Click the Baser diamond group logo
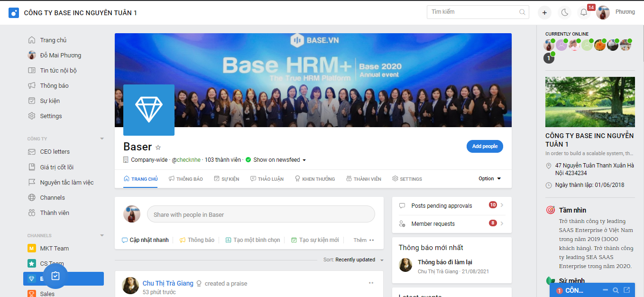The width and height of the screenshot is (644, 297). tap(149, 110)
